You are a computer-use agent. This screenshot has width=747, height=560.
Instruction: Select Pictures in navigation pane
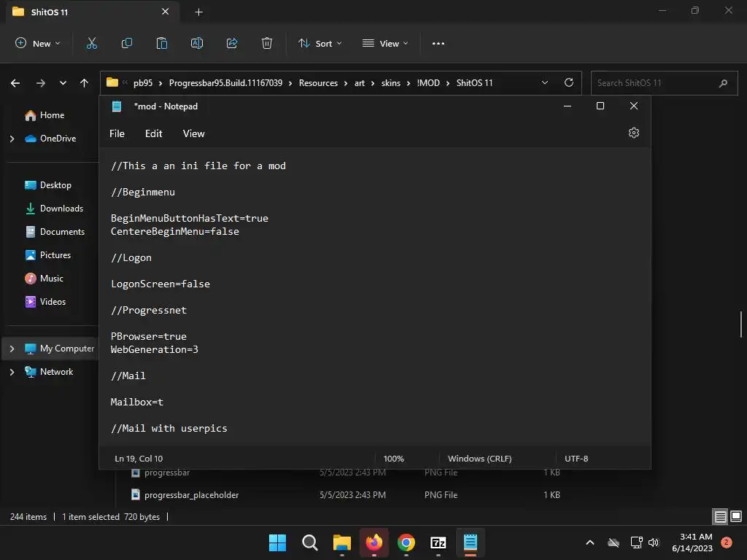pos(47,255)
